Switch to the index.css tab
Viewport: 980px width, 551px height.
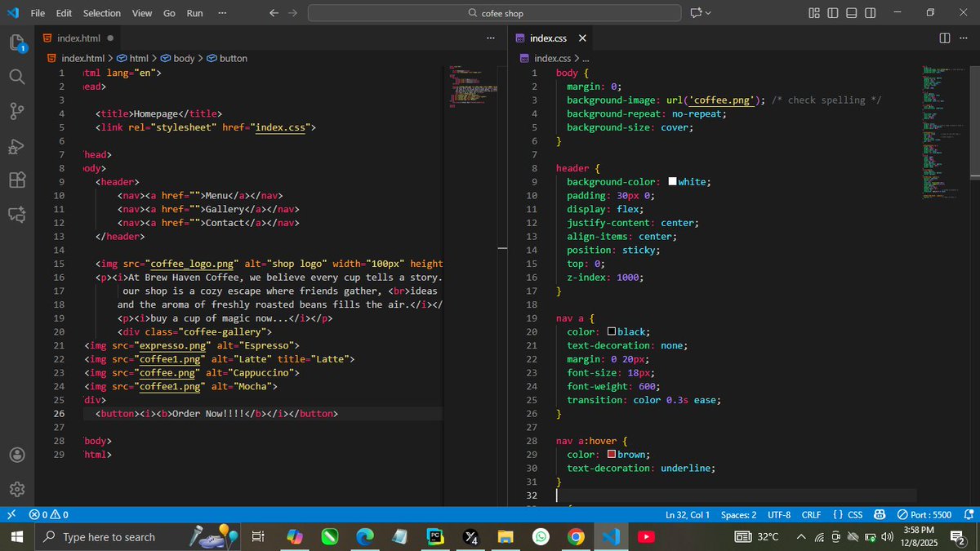tap(549, 38)
